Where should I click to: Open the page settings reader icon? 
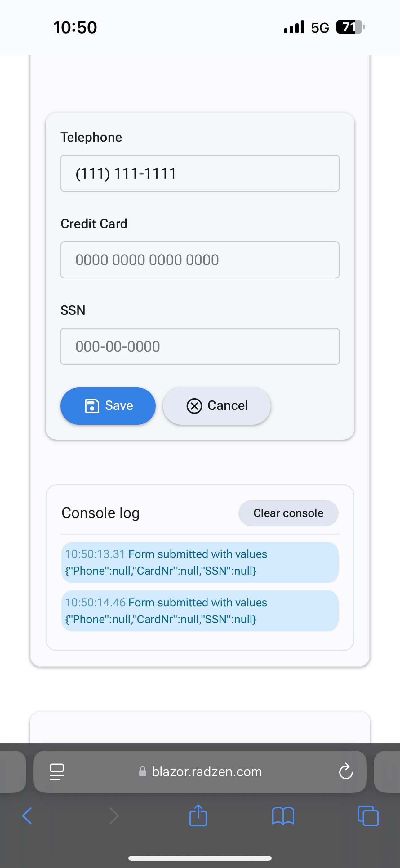click(56, 772)
